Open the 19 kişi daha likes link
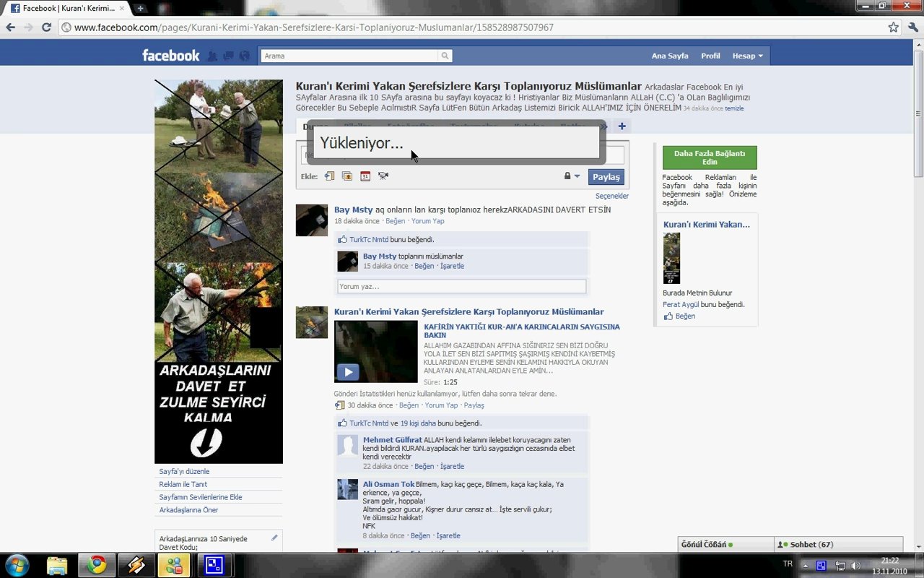Viewport: 924px width, 578px height. tap(418, 423)
